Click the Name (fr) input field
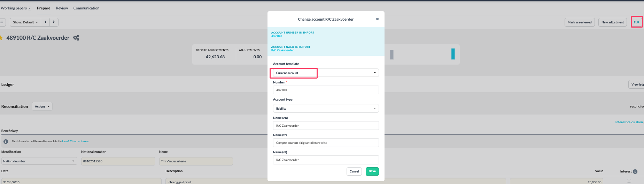This screenshot has height=184, width=644. (326, 143)
